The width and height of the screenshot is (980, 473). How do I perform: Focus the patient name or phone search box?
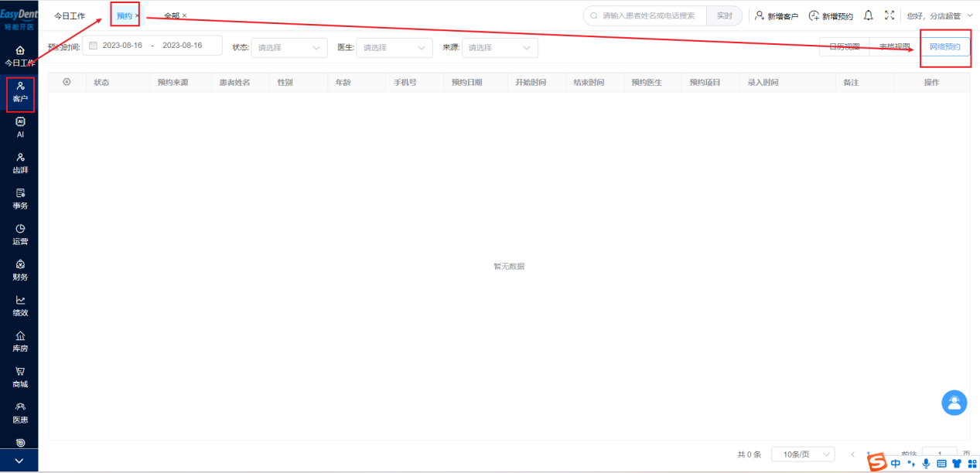tap(646, 15)
